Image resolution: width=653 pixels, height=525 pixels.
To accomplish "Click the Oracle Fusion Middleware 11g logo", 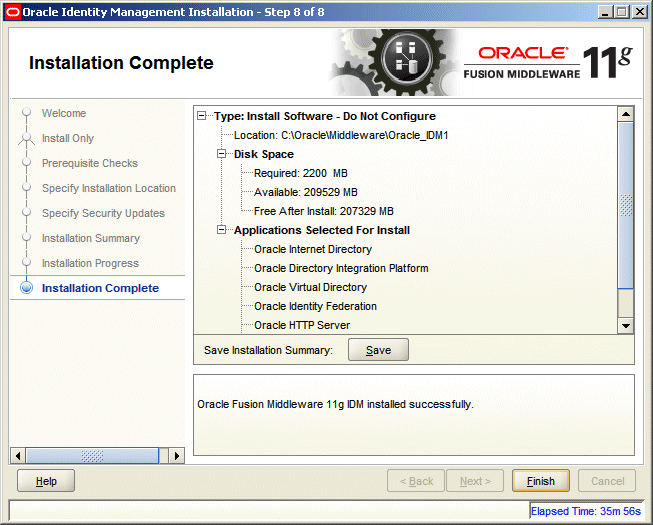I will click(548, 62).
